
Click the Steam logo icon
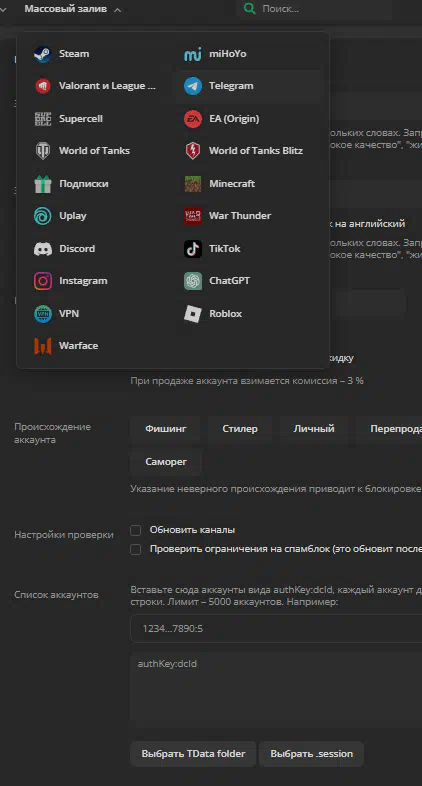[43, 54]
